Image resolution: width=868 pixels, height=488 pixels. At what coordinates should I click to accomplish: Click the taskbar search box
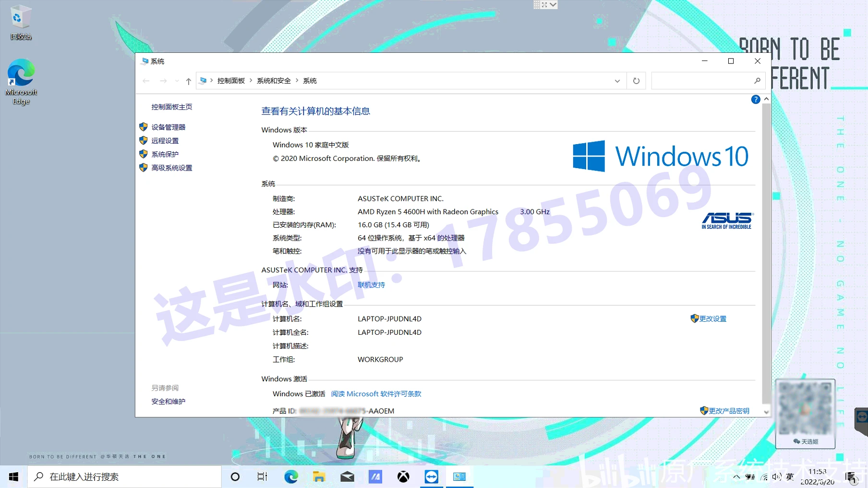(124, 476)
